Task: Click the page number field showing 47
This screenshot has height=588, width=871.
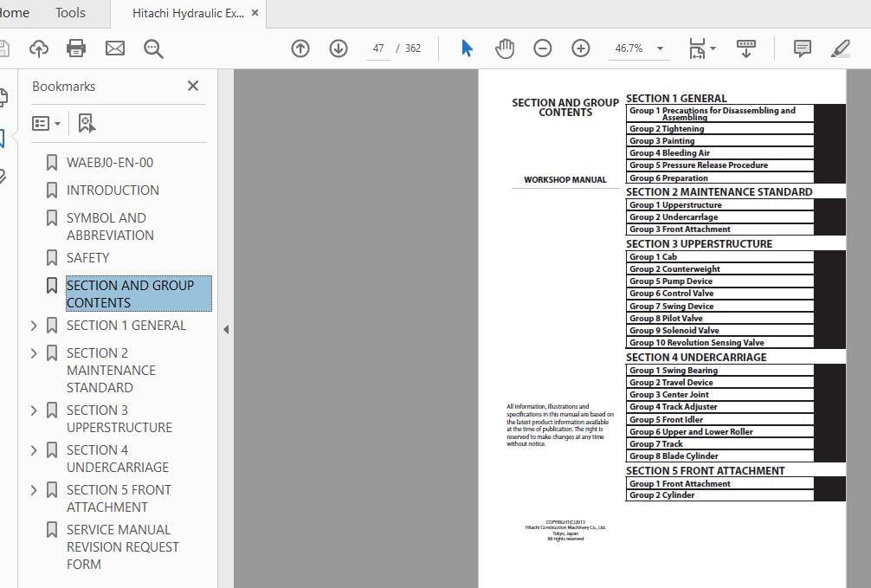Action: tap(378, 48)
